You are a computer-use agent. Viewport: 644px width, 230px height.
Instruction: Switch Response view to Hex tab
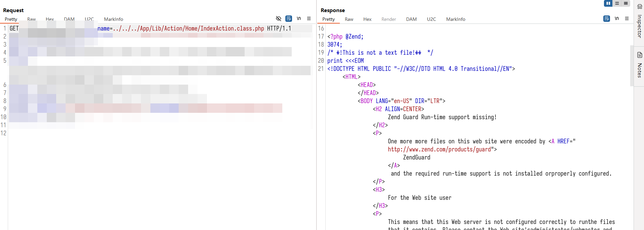coord(367,19)
